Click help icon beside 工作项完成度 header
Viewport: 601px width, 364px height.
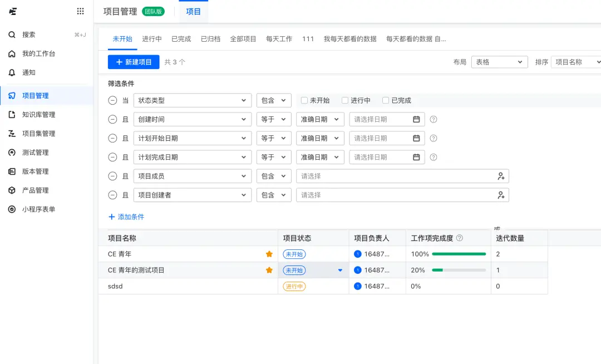[460, 238]
